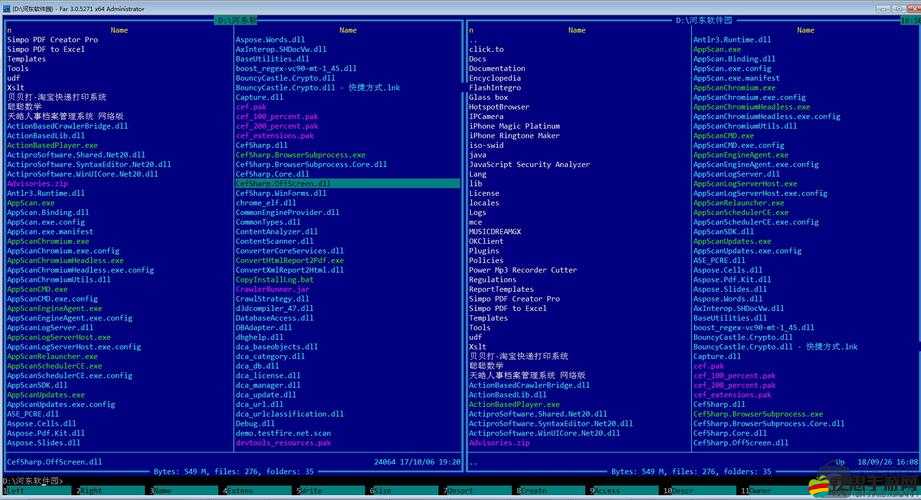Select CefSharp.WinForms.dll in the left panel
The image size is (921, 500).
281,193
